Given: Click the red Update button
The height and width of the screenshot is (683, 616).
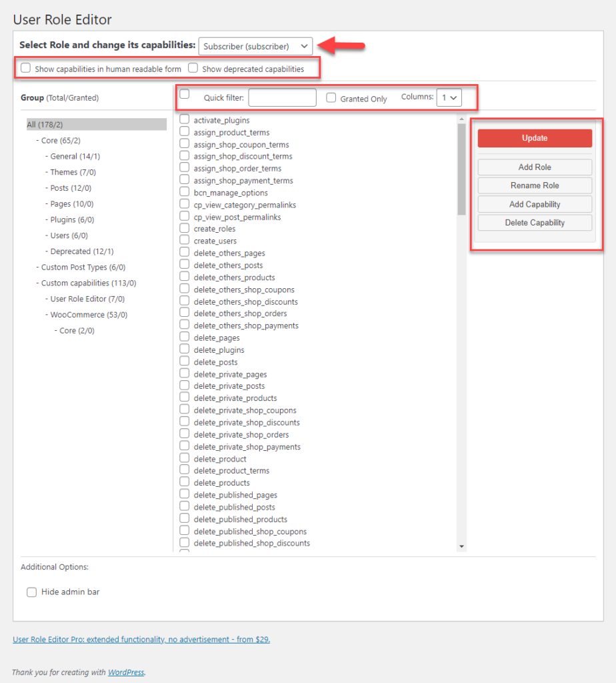Looking at the screenshot, I should pyautogui.click(x=535, y=138).
